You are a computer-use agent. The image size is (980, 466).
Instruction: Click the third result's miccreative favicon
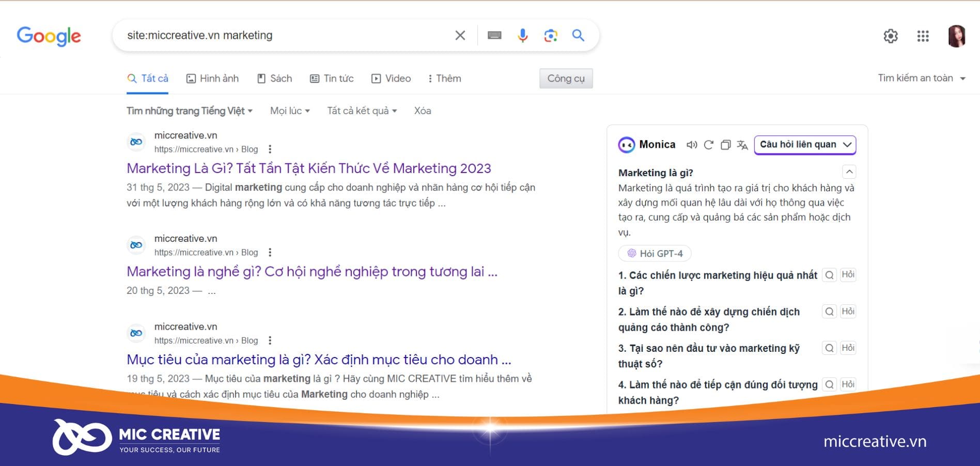click(x=136, y=333)
